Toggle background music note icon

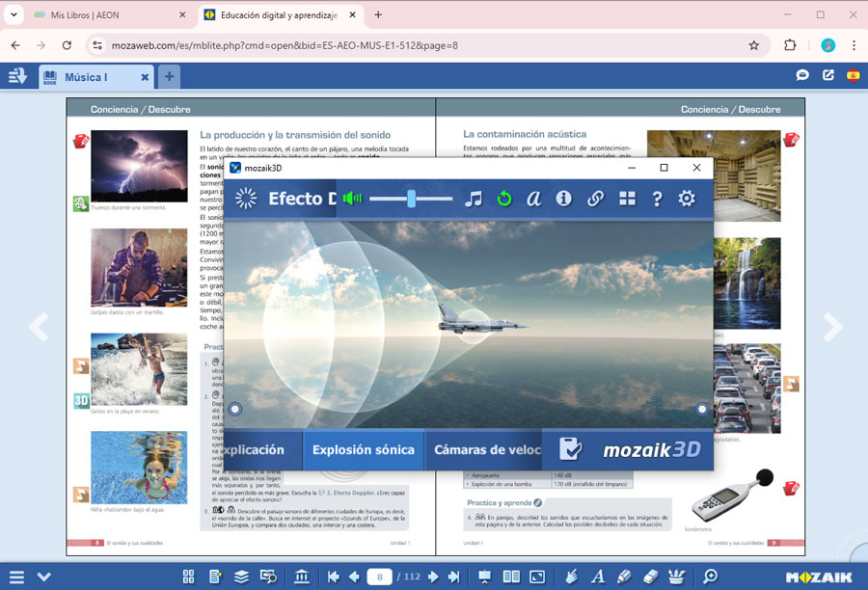(473, 199)
